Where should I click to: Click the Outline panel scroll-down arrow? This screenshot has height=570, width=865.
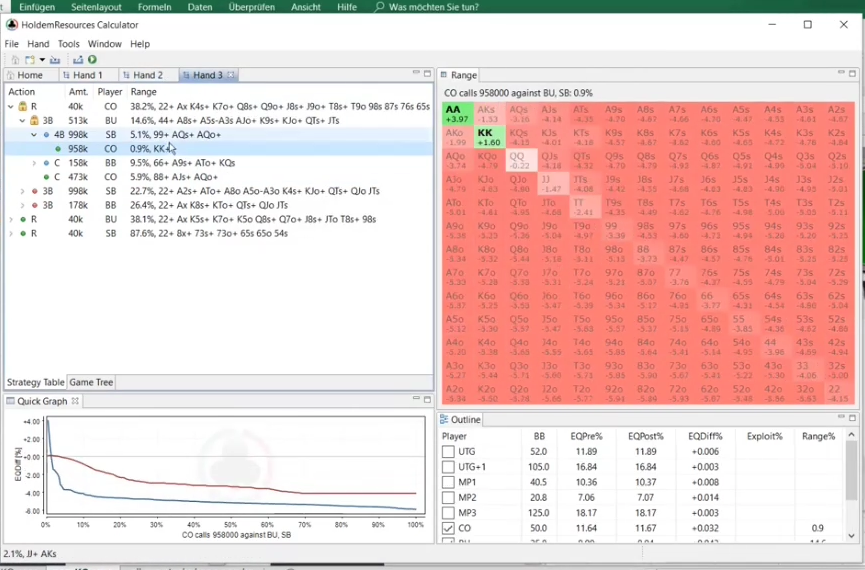click(x=851, y=535)
